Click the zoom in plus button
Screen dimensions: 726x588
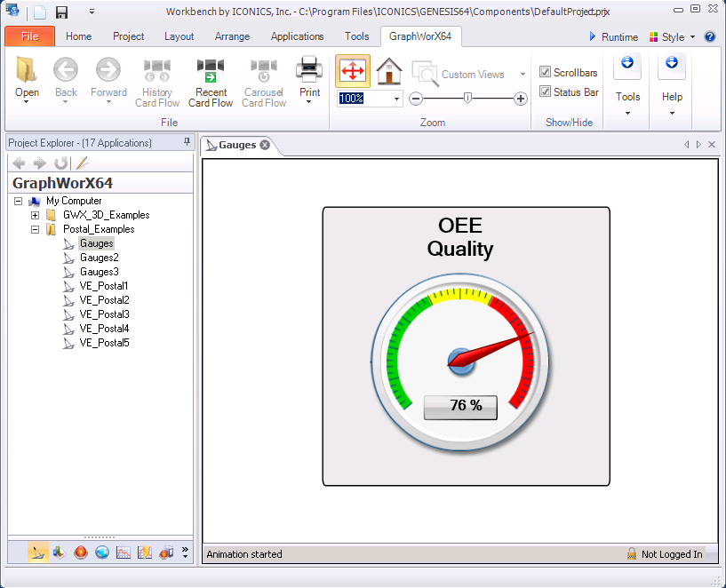(521, 99)
